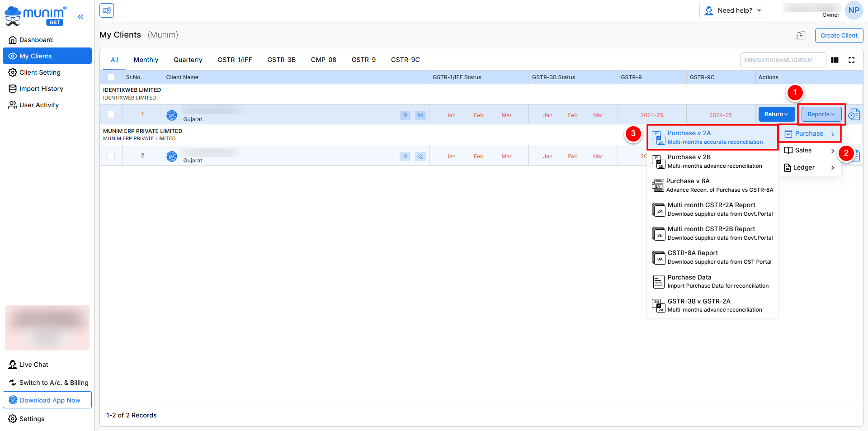Click the NP user avatar
868x431 pixels.
pos(854,11)
